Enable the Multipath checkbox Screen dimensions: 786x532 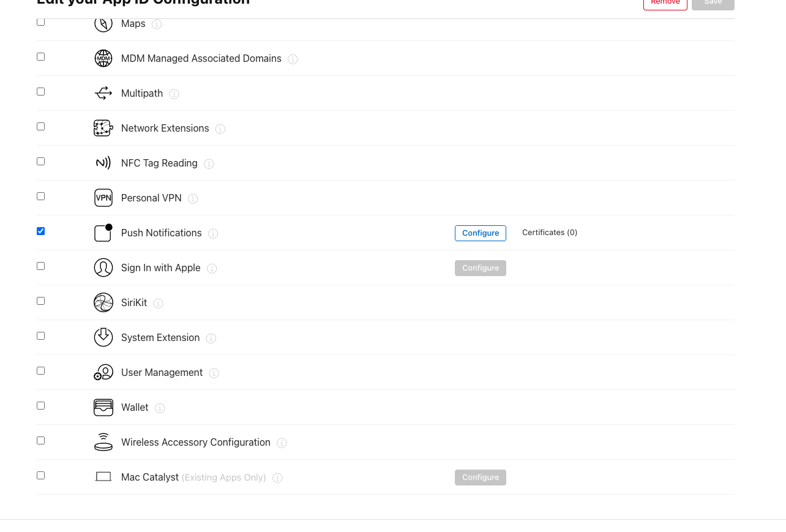(x=41, y=91)
